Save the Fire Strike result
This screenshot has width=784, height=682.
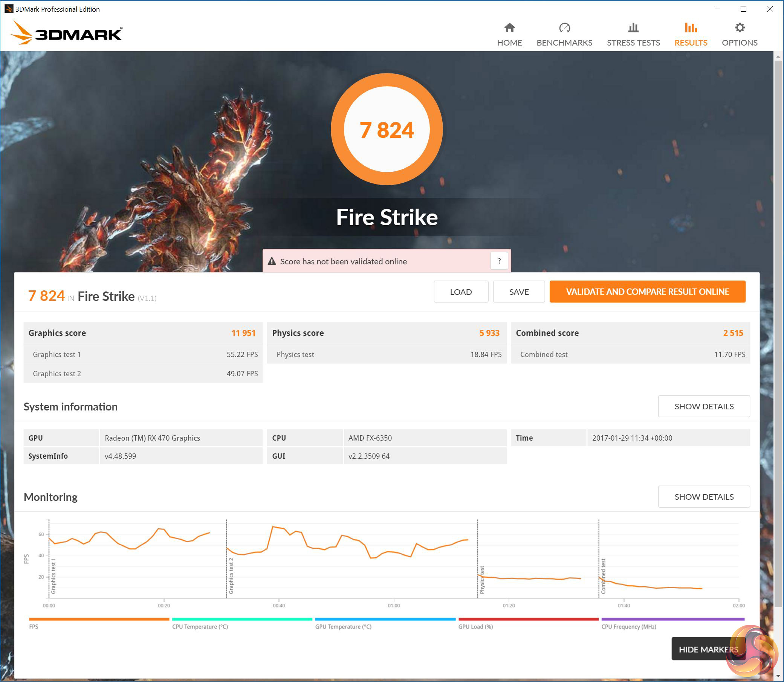coord(519,291)
